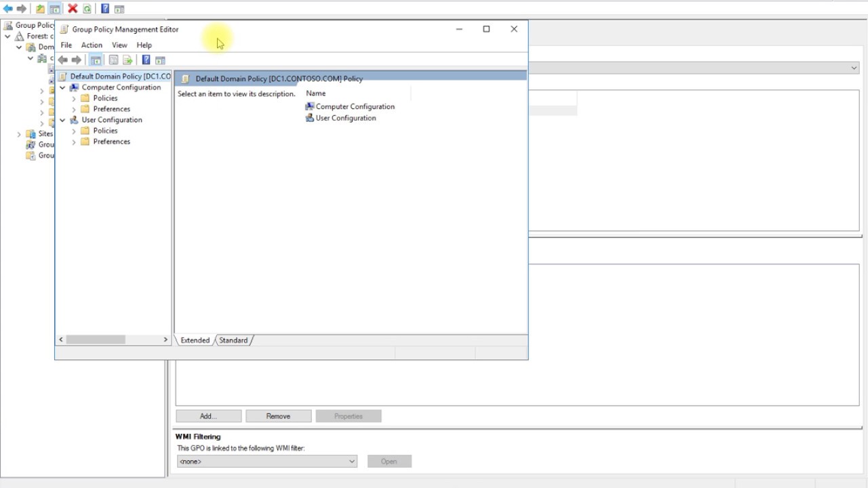Open the View menu in the Editor
Screen dimensions: 868x488
point(119,45)
